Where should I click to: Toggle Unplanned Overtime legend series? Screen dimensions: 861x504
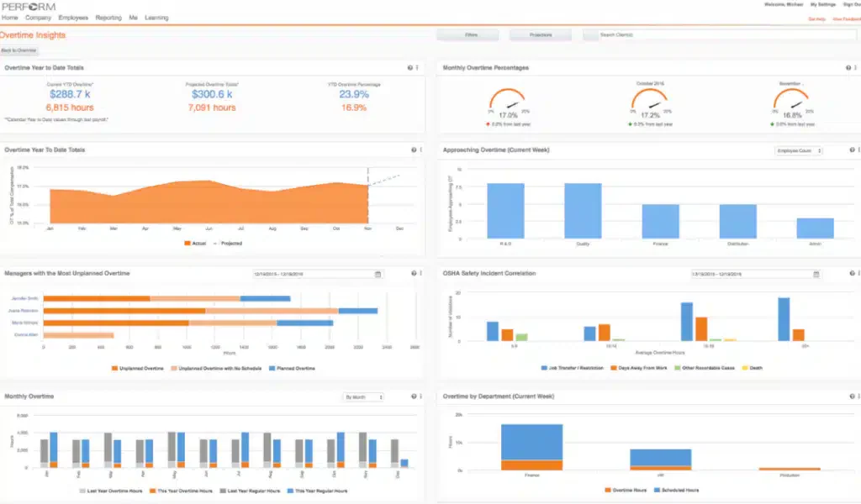(138, 369)
